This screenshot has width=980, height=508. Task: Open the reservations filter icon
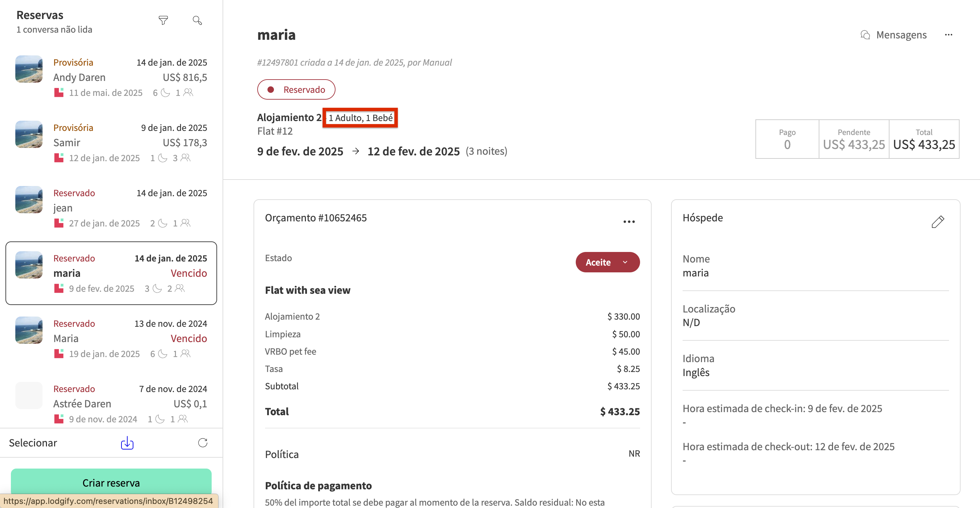point(163,20)
